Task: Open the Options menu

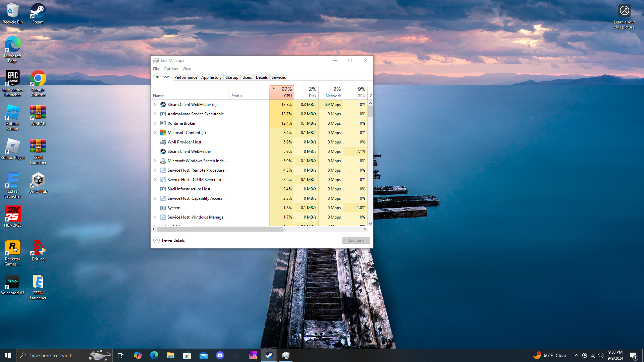Action: (170, 69)
